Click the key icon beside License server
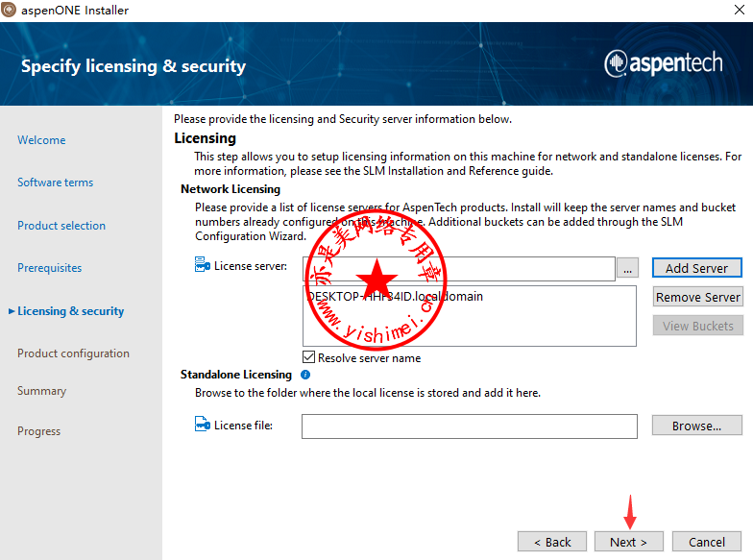The image size is (753, 560). tap(202, 265)
